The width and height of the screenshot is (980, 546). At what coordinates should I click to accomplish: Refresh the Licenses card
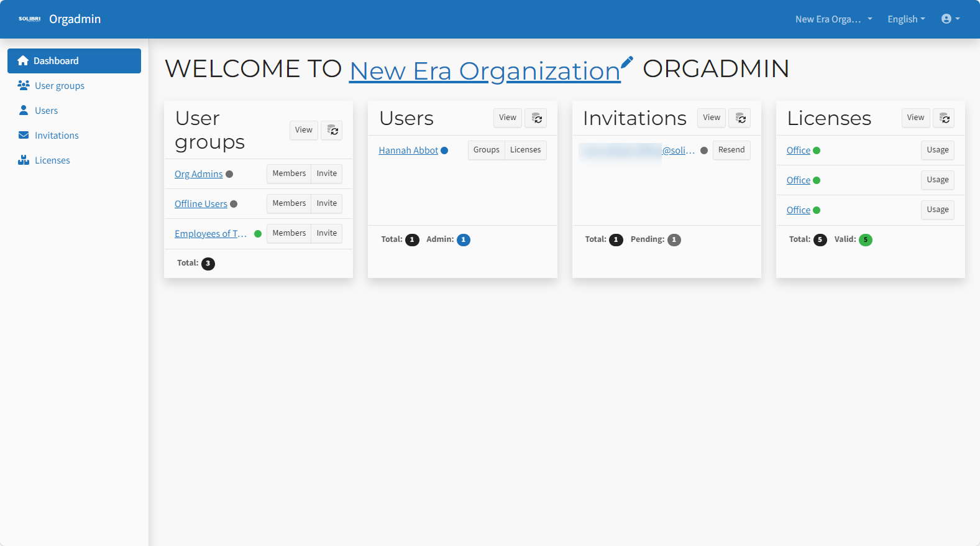click(x=943, y=118)
